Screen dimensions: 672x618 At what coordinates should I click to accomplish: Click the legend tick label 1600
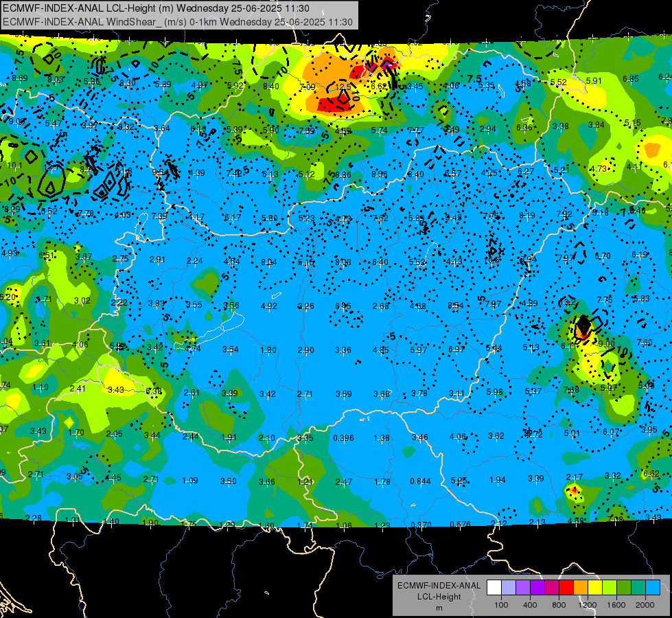(x=616, y=605)
